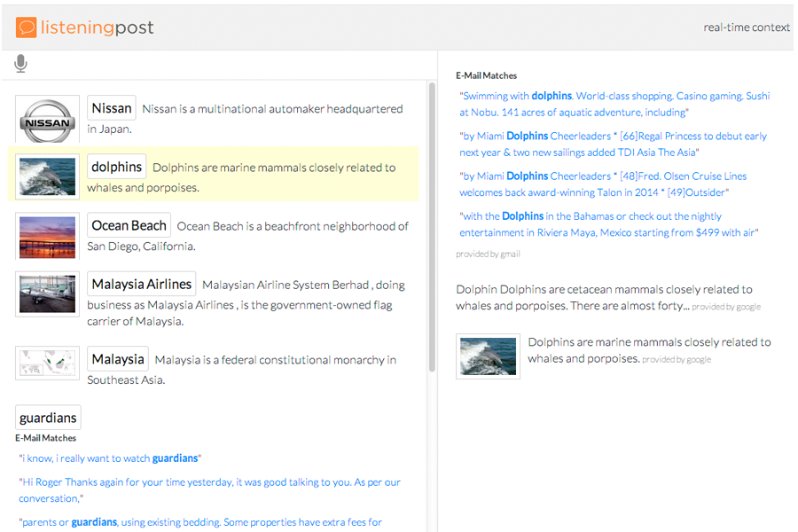Open the Malaysia Airlines plane thumbnail
Viewport: 798px width, 532px height.
tap(47, 294)
